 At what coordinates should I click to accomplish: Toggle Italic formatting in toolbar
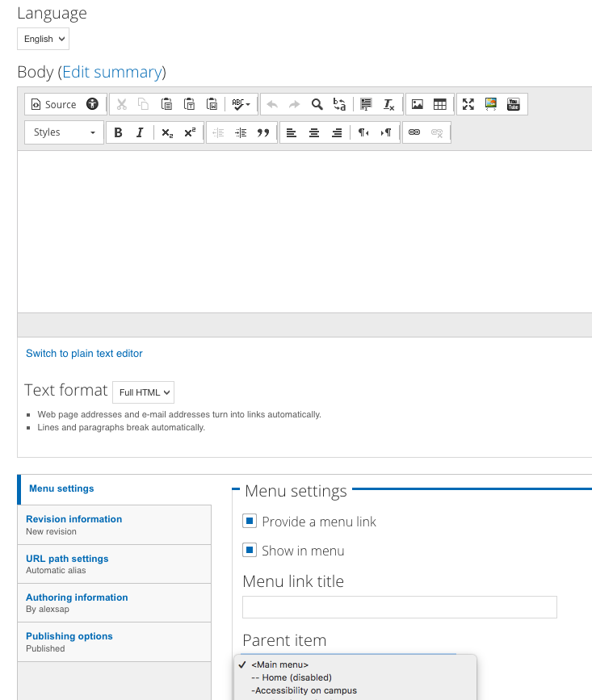[x=140, y=132]
